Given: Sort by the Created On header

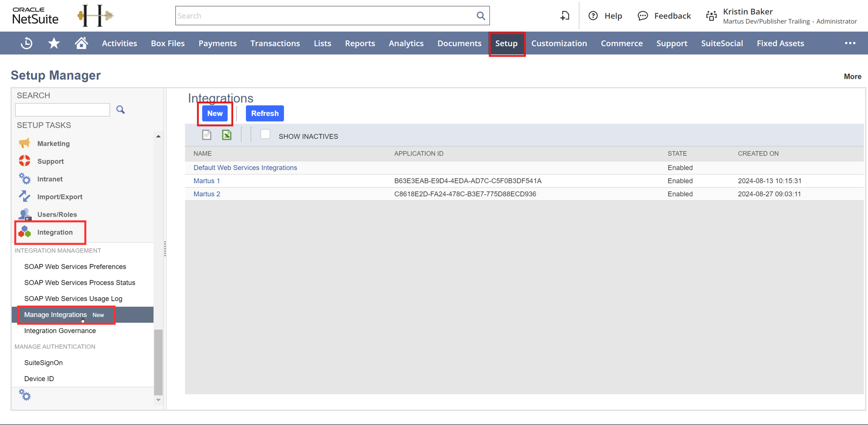Looking at the screenshot, I should [x=758, y=153].
